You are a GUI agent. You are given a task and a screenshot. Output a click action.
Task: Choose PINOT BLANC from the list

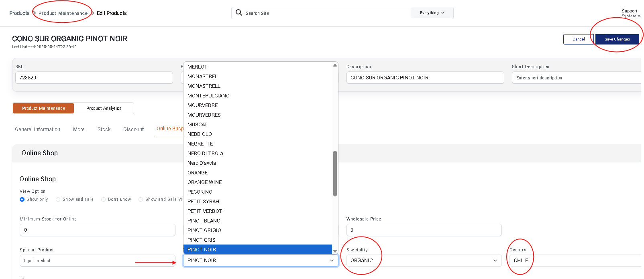(258, 221)
